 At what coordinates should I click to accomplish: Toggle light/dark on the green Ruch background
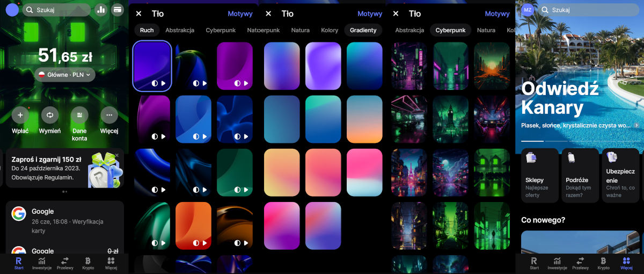click(x=238, y=190)
